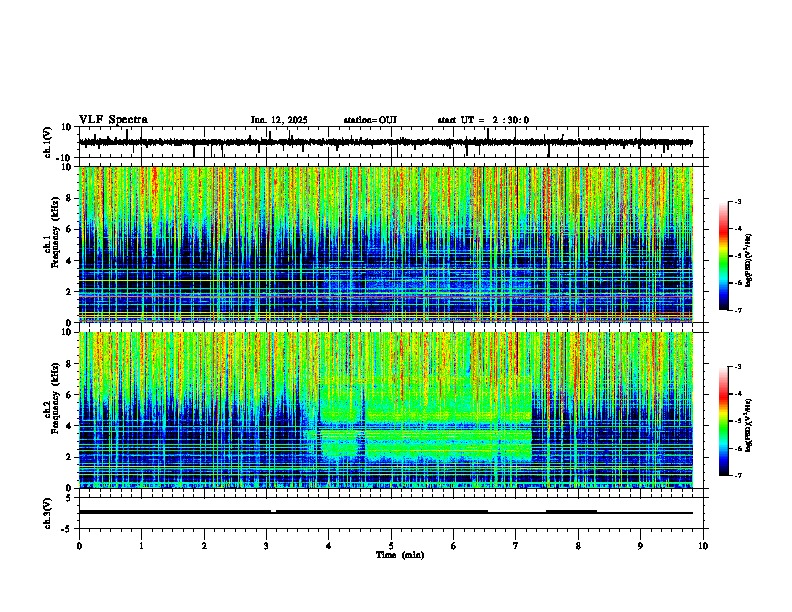This screenshot has height=612, width=792.
Task: Click the ch.1 color bar "-3" label
Action: click(x=737, y=202)
